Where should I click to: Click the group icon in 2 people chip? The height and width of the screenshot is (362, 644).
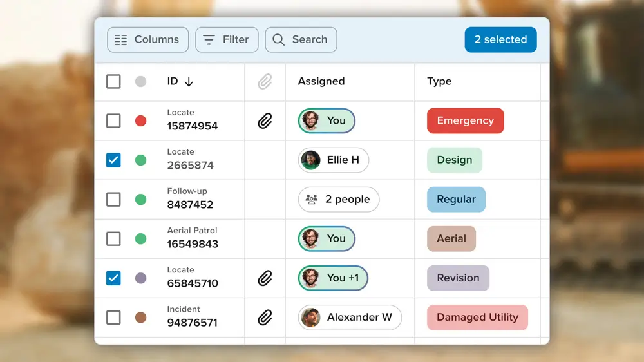pyautogui.click(x=311, y=199)
